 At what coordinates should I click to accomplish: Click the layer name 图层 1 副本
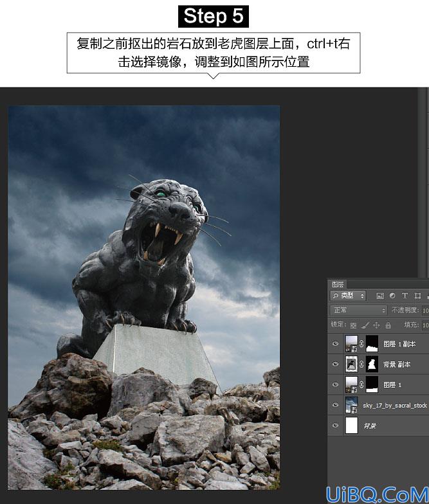[400, 344]
